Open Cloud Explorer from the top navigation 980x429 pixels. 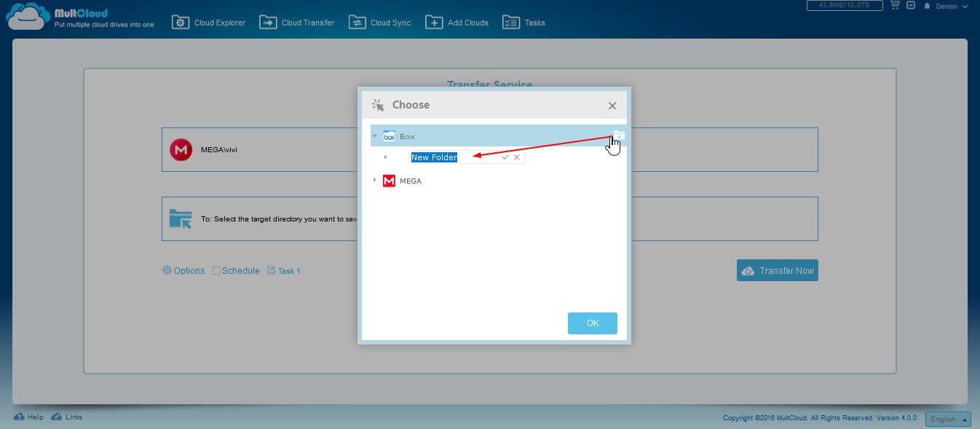[209, 23]
